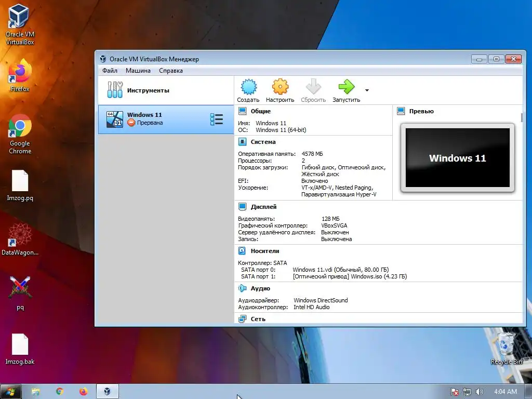Screen dimensions: 532x399
Task: Click the 128 МБ video memory value
Action: click(330, 219)
